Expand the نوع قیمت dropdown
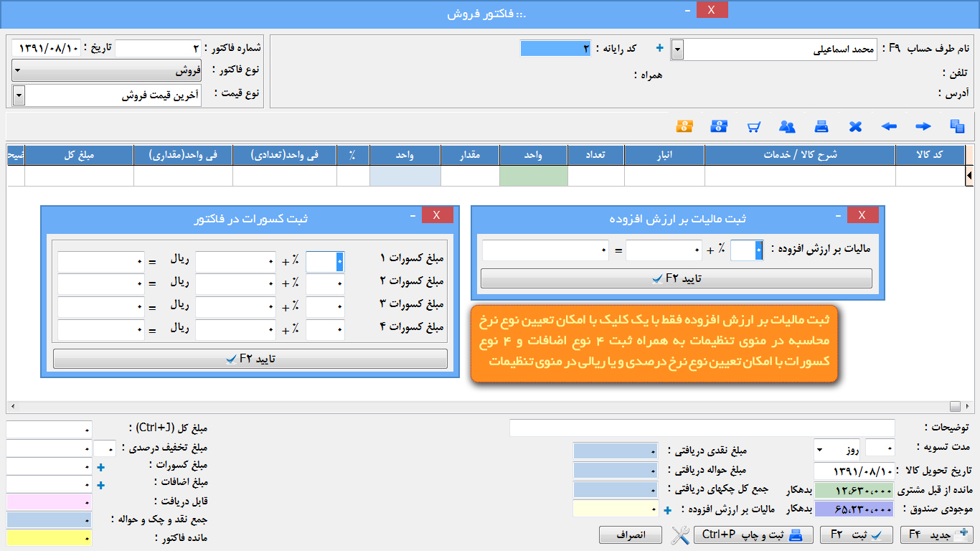980x551 pixels. tap(19, 95)
